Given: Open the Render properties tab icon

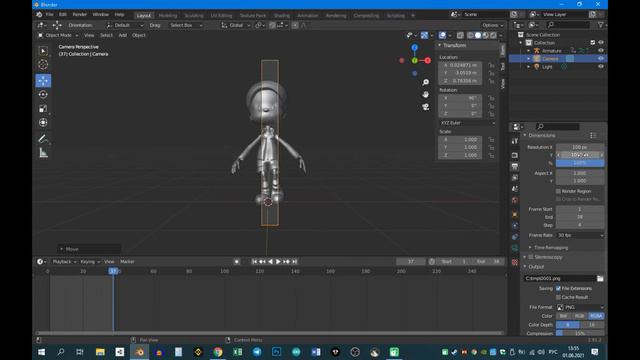Looking at the screenshot, I should (x=515, y=156).
